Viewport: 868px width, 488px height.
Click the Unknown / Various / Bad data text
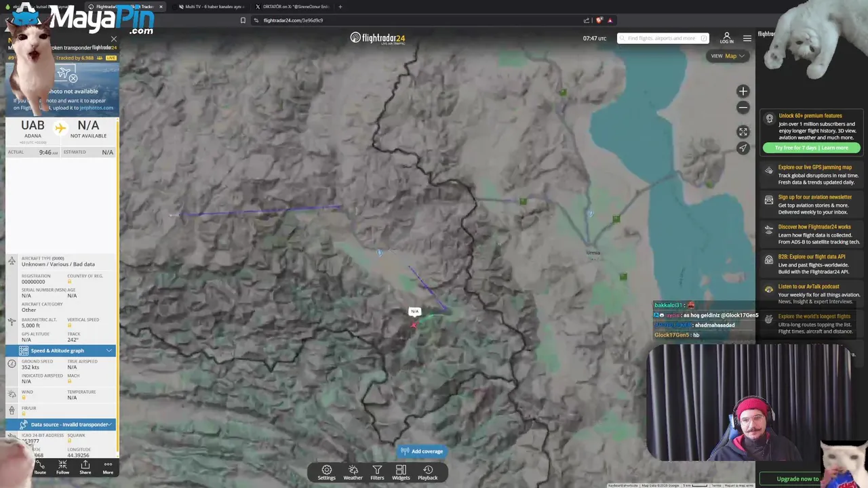(58, 264)
